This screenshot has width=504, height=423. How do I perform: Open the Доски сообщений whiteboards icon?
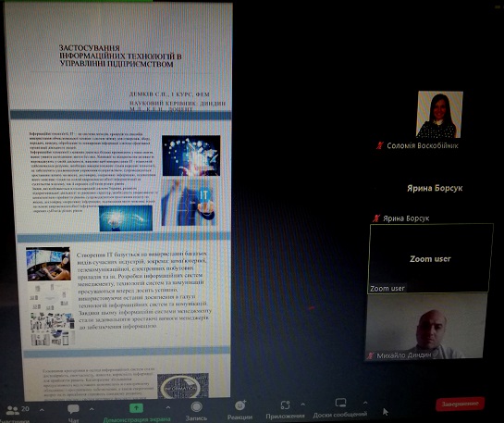[x=340, y=403]
